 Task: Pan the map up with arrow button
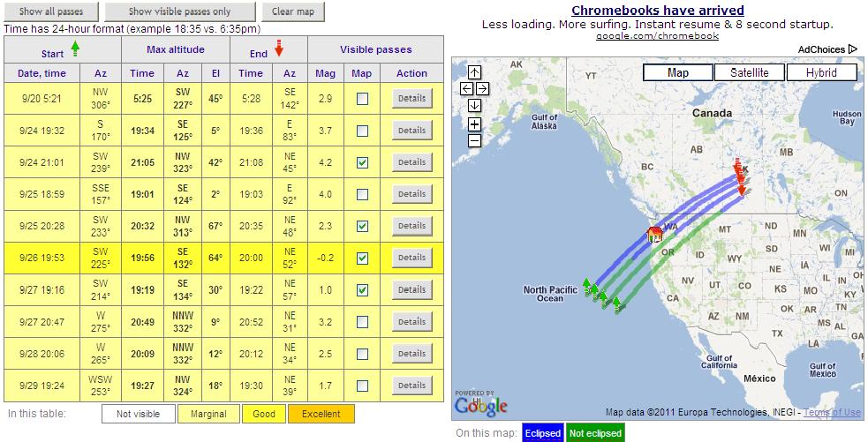point(474,72)
